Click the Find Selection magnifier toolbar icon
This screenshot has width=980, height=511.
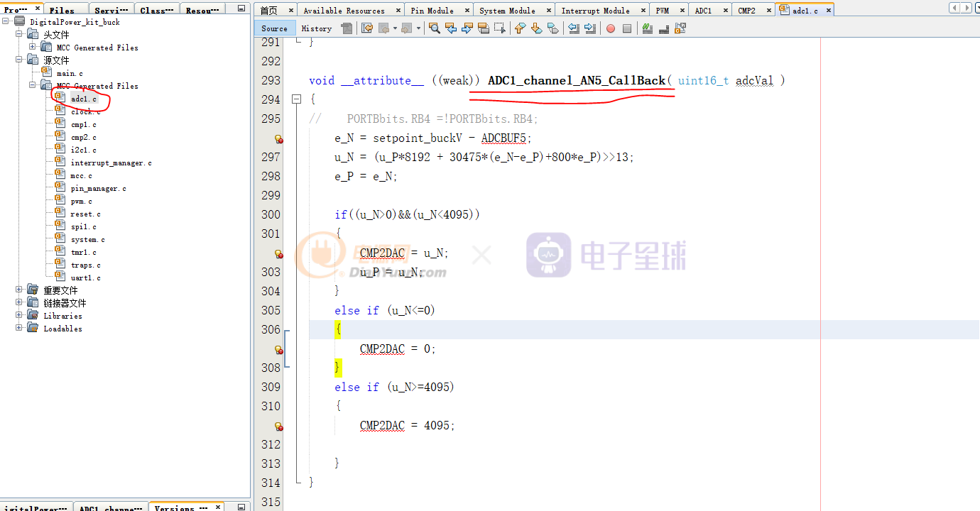click(x=435, y=28)
